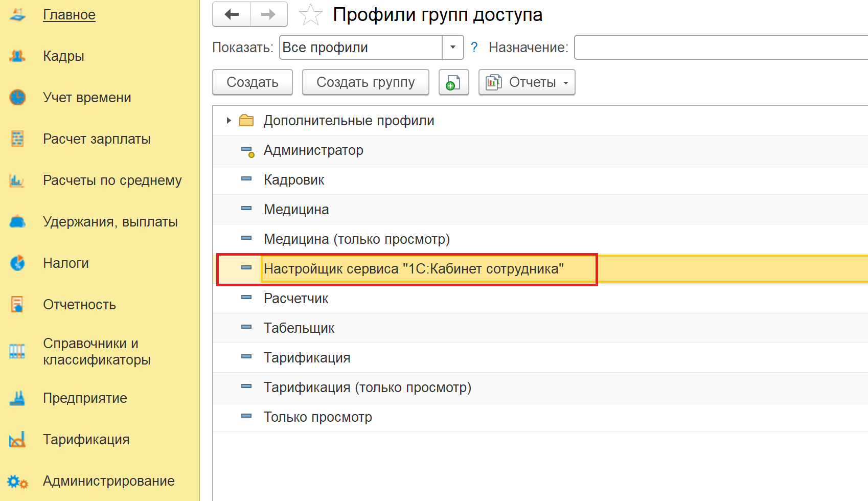Click the Удержания, выплаты icon
Screen dimensions: 868x501
click(17, 222)
